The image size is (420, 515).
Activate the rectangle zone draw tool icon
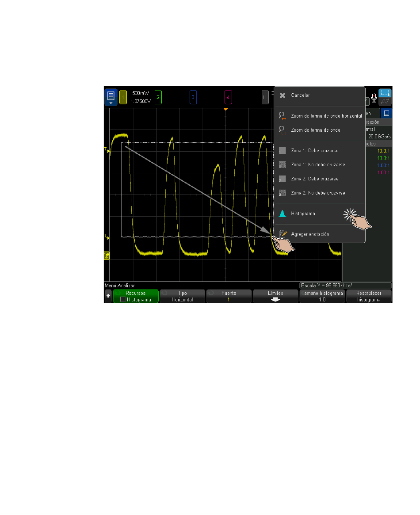click(385, 93)
